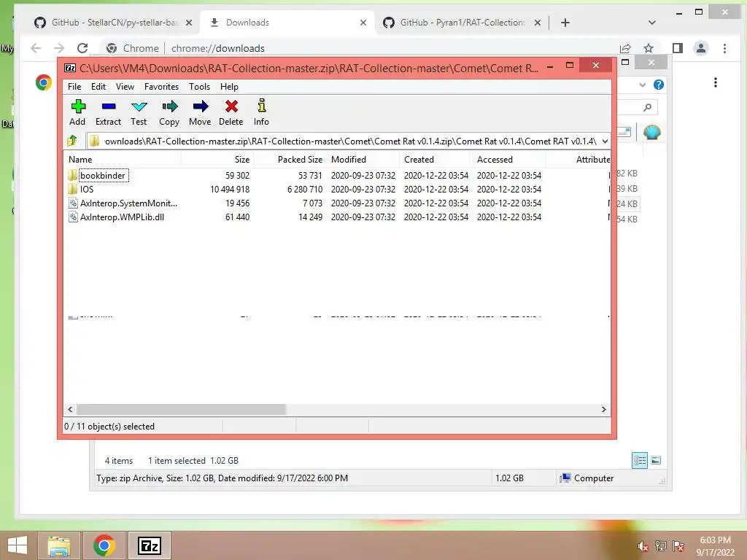Sort by Name column header
Image resolution: width=747 pixels, height=560 pixels.
[x=122, y=160]
